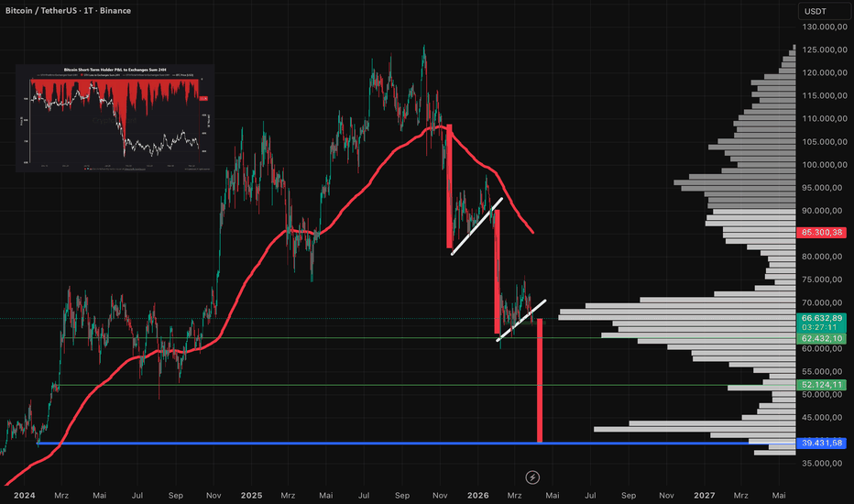Select the red 85.300,38 moving average label

(x=821, y=233)
